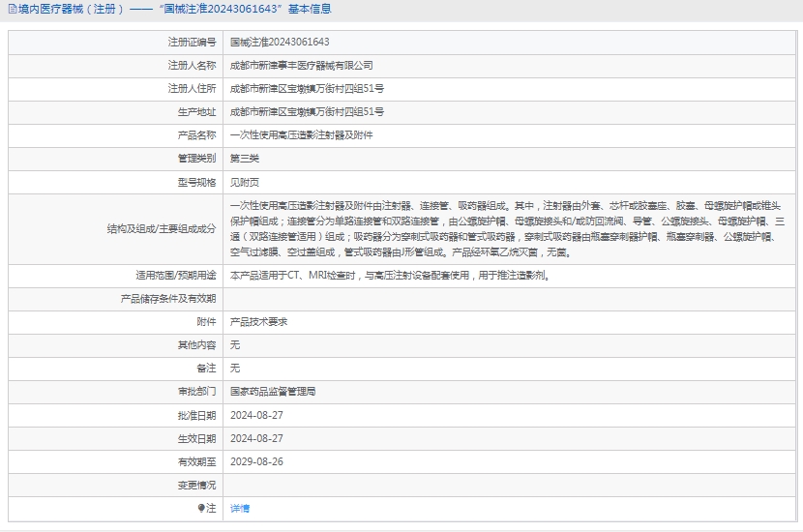Click the lightbulb icon beside 注 label
The height and width of the screenshot is (532, 803).
tap(201, 508)
